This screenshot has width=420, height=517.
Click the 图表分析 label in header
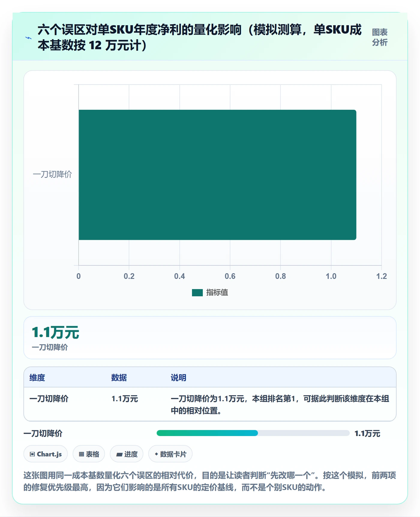click(380, 37)
